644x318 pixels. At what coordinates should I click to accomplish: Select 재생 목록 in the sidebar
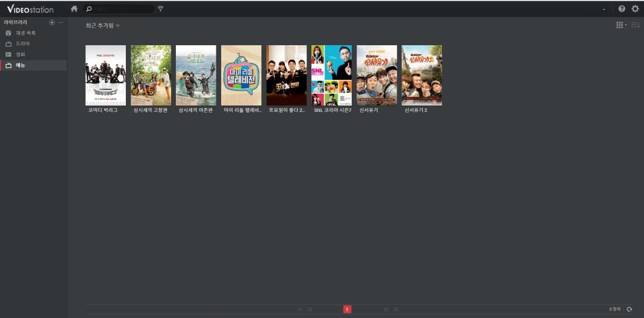(26, 33)
